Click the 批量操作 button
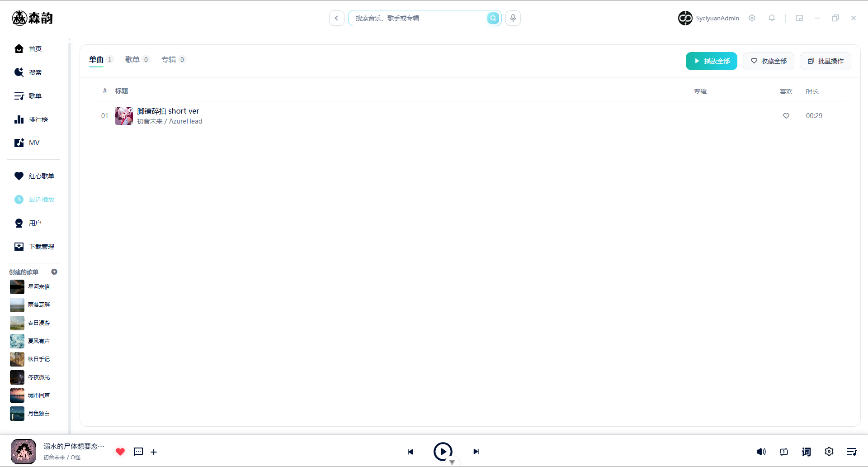This screenshot has height=467, width=868. 826,61
